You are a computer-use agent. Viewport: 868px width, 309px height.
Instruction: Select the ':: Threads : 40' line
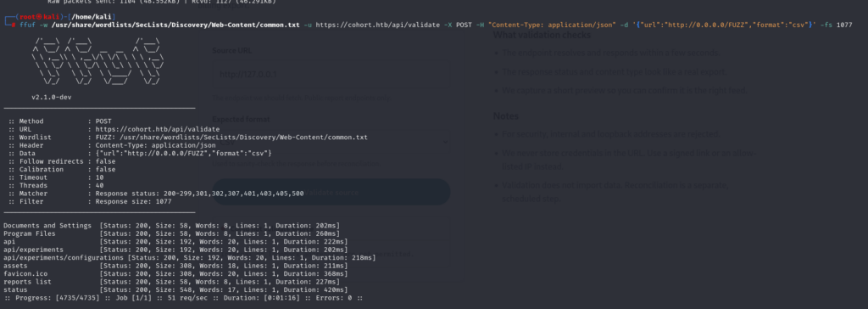click(x=56, y=185)
